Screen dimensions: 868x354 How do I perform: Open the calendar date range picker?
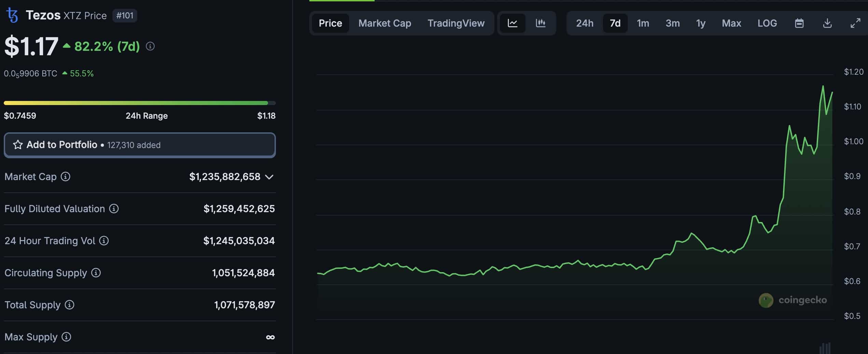[x=799, y=23]
